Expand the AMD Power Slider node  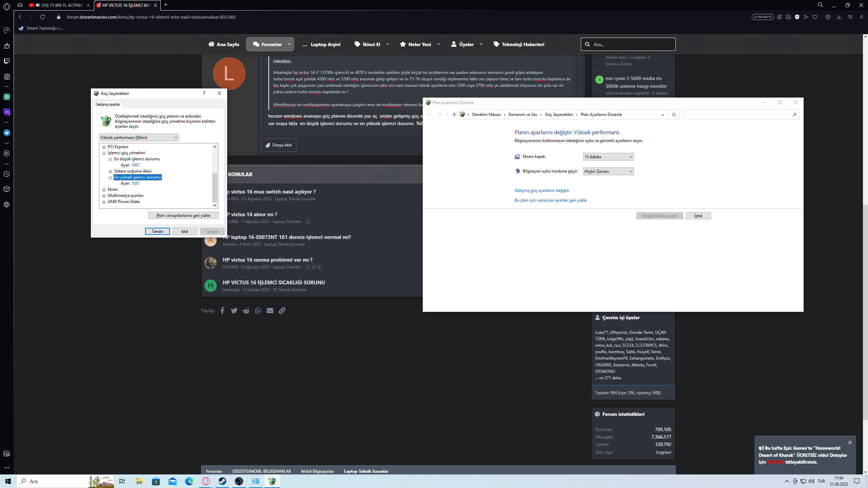tap(104, 202)
